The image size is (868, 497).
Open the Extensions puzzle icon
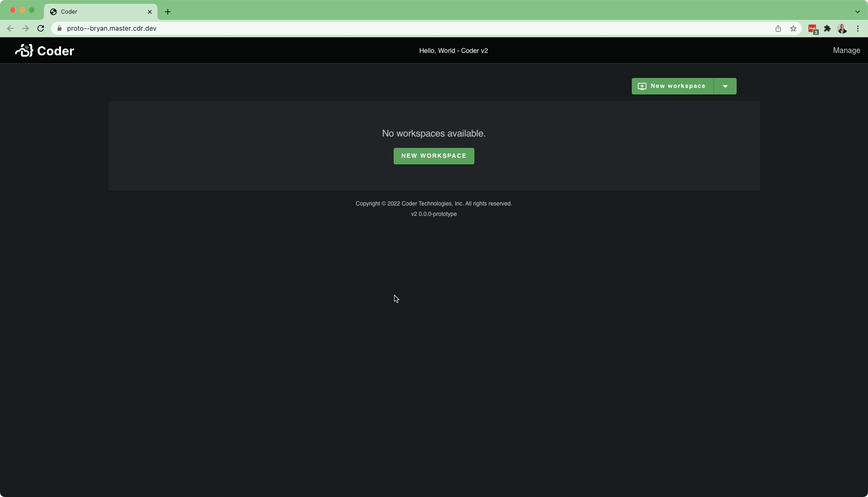(x=827, y=28)
